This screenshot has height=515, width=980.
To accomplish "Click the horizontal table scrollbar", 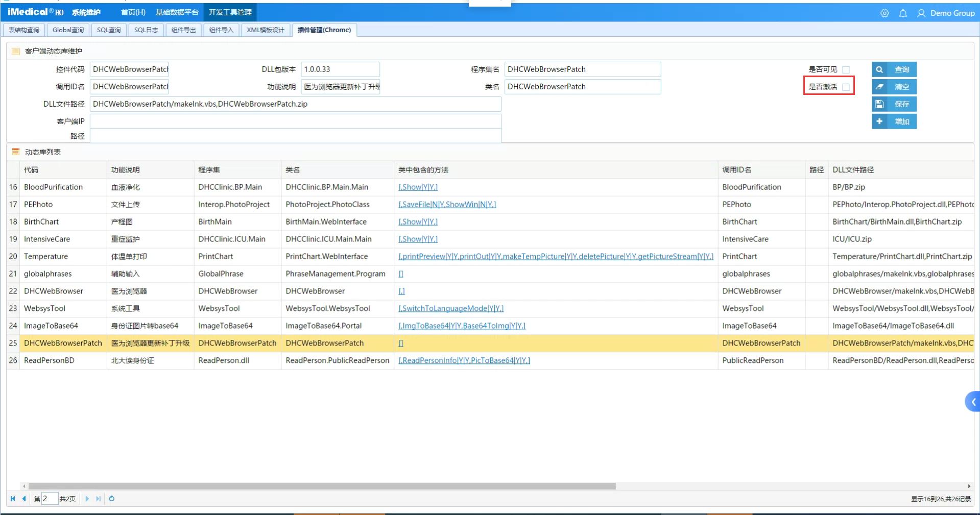I will (x=322, y=486).
